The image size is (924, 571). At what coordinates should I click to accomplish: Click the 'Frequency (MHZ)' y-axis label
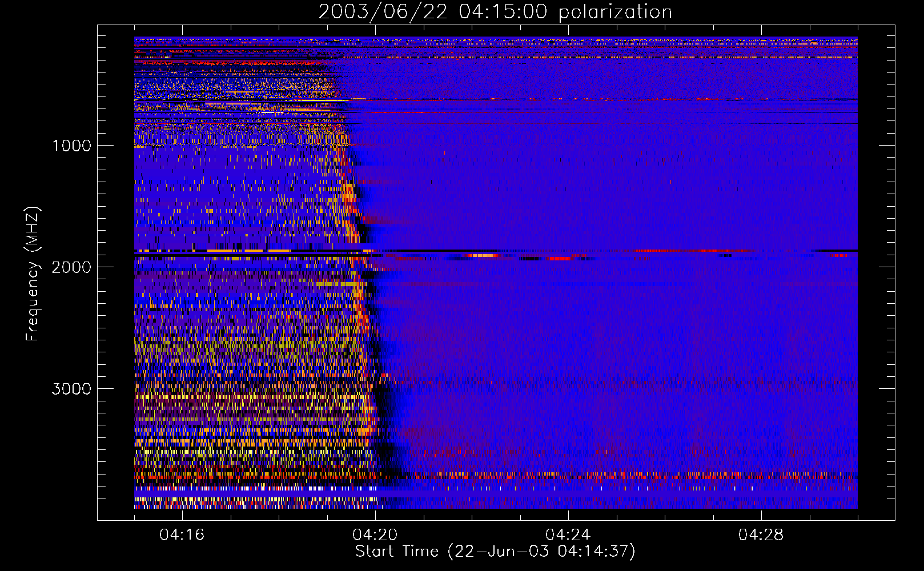[33, 274]
